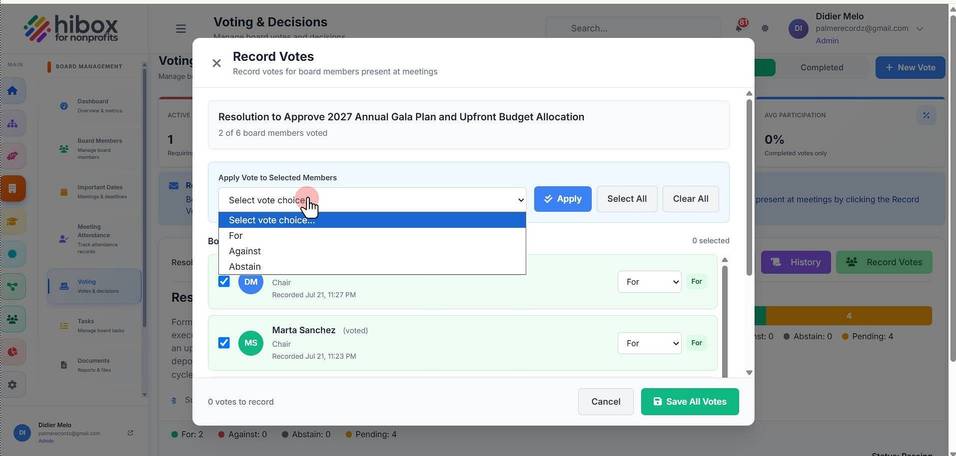Click the DM member avatar

251,282
